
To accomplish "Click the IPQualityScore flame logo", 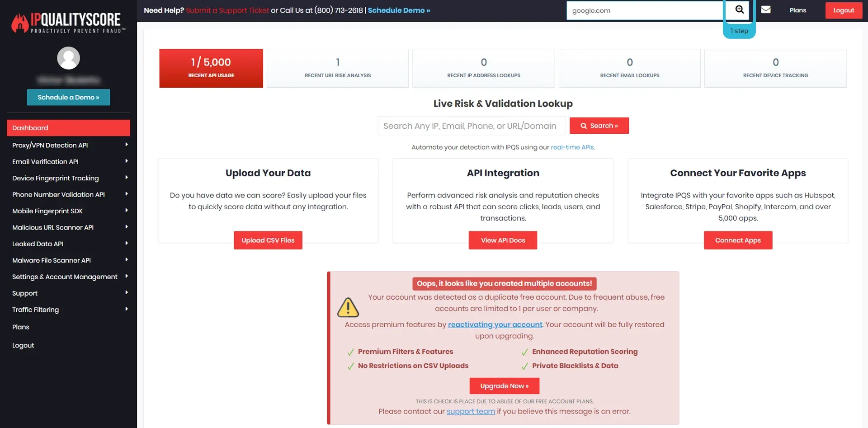I will click(x=20, y=23).
